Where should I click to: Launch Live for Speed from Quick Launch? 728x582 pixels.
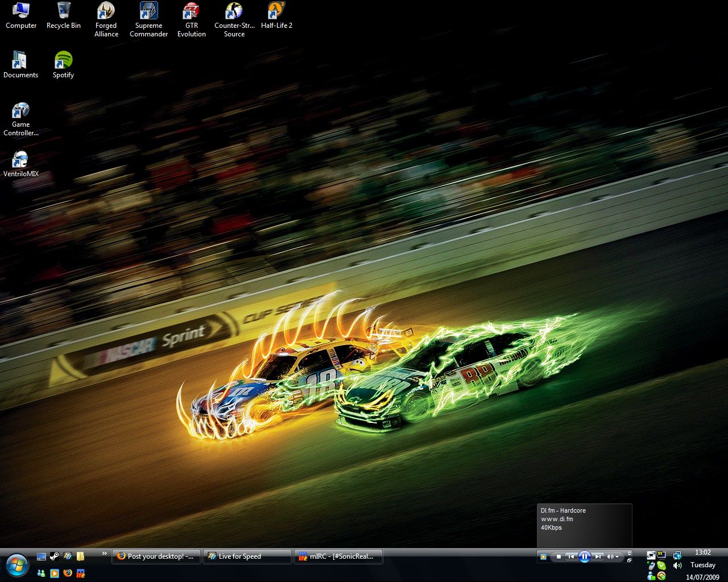pyautogui.click(x=68, y=556)
